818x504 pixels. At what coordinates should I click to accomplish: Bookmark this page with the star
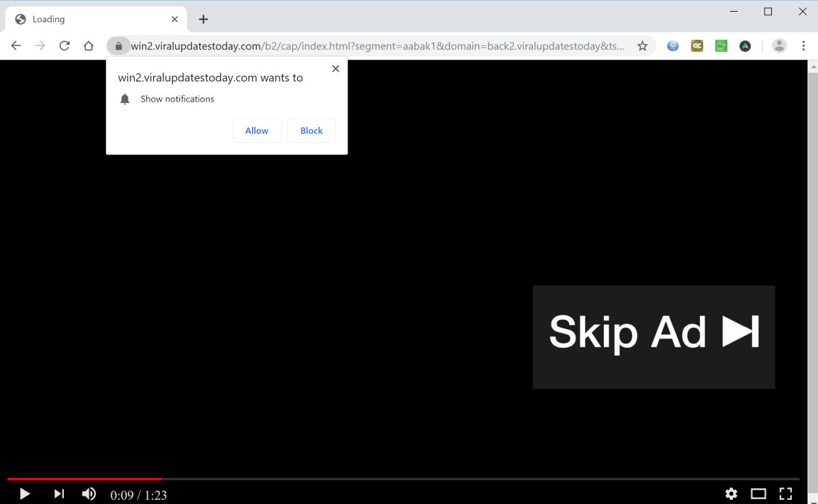[642, 45]
